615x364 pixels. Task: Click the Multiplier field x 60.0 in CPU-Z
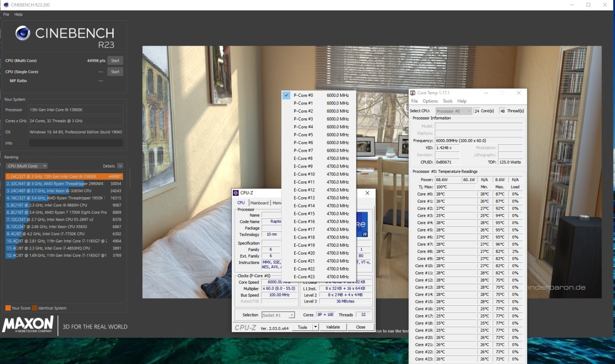(279, 288)
